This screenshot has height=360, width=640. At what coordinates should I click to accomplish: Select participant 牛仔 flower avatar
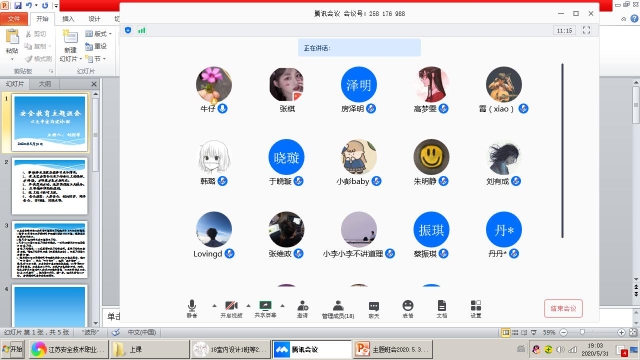pyautogui.click(x=214, y=84)
